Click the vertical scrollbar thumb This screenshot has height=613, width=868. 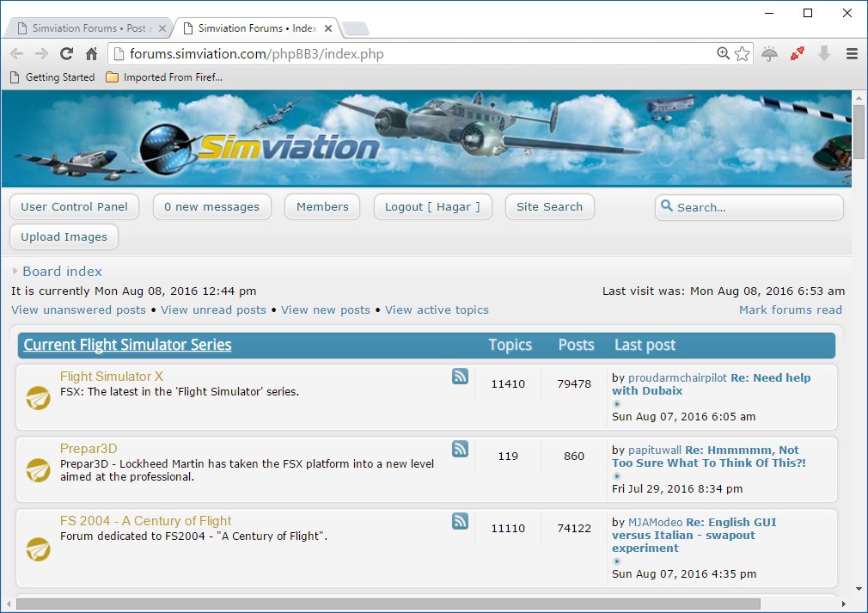(859, 132)
